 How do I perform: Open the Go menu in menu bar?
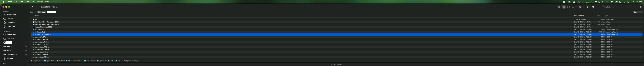pos(33,2)
